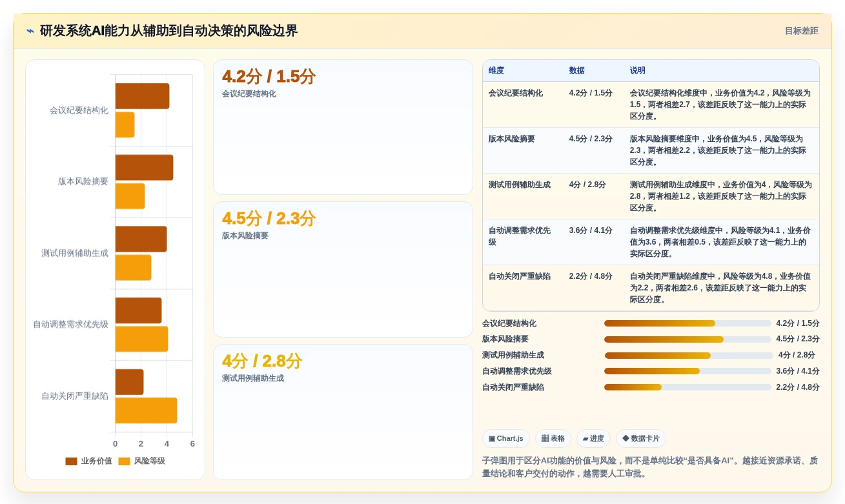This screenshot has height=504, width=845.
Task: Select the 版本风险摘要 cell in table
Action: point(523,150)
